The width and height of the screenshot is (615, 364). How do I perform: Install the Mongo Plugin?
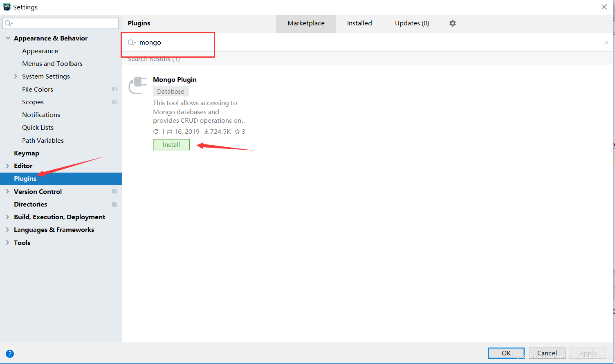point(171,145)
